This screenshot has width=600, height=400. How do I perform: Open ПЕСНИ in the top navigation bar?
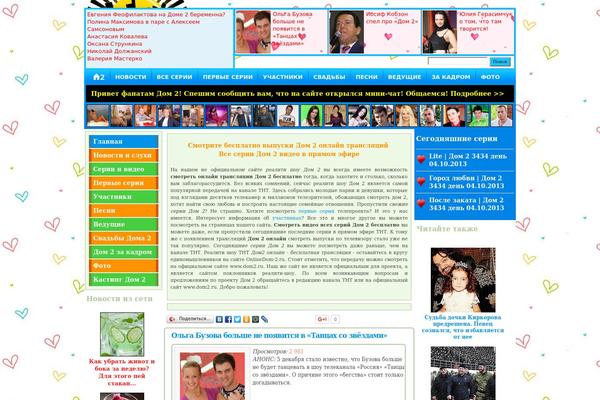click(x=367, y=77)
